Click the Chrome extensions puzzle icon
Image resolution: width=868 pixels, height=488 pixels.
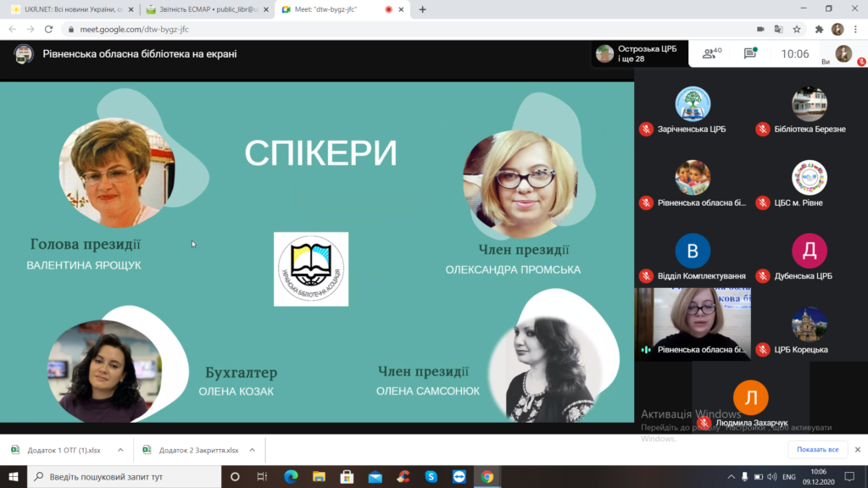(x=819, y=28)
